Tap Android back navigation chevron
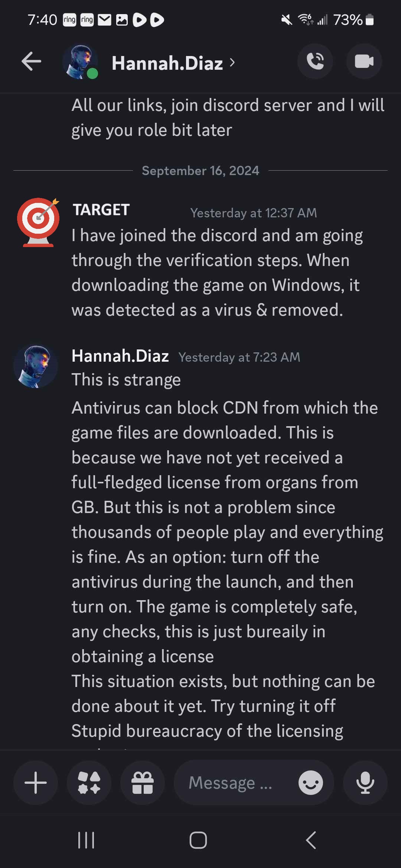This screenshot has height=868, width=401. [311, 840]
